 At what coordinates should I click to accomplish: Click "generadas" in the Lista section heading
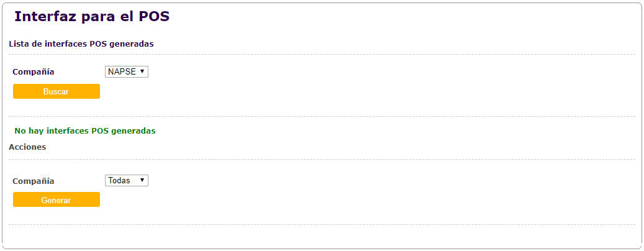tap(132, 44)
